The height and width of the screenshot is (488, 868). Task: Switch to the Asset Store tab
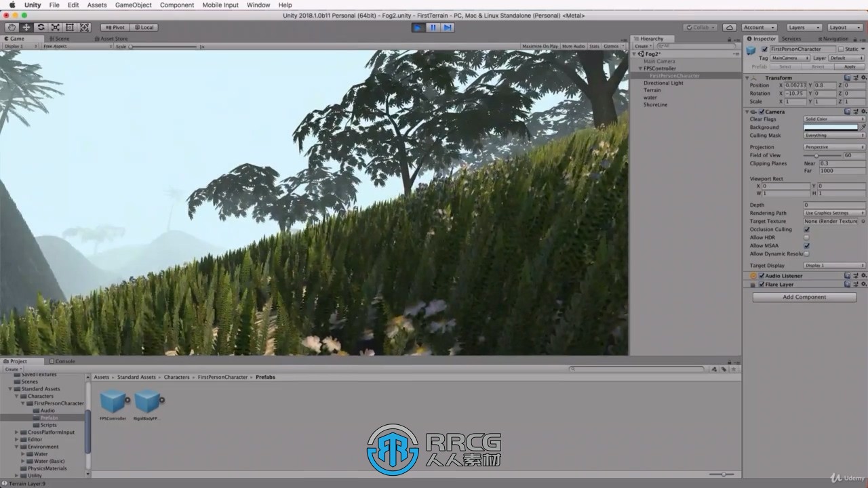coord(111,39)
